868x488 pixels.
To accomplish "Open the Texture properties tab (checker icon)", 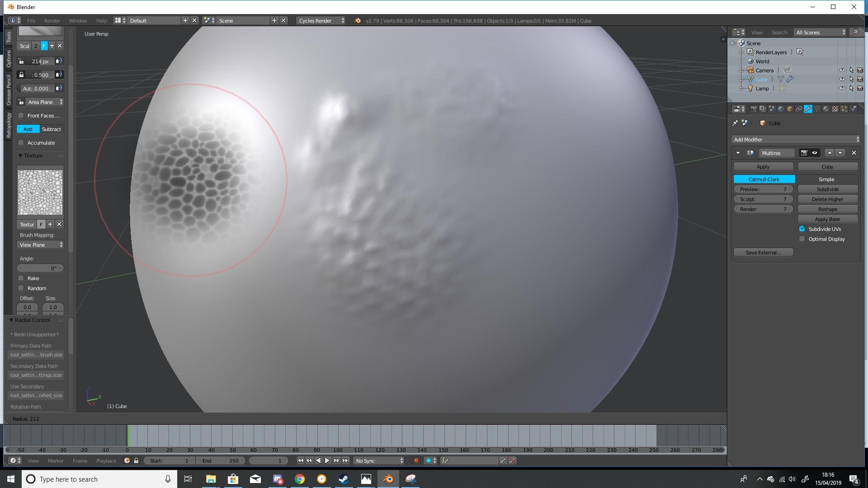I will point(835,109).
